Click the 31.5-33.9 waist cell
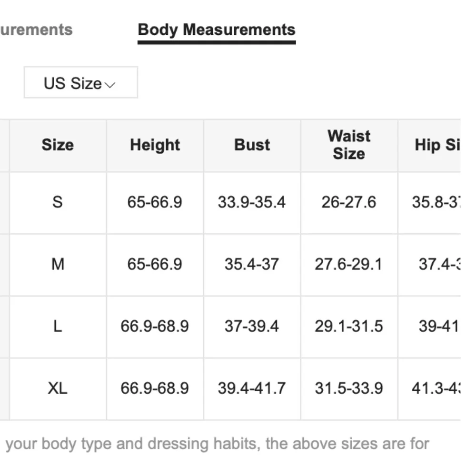 (x=348, y=388)
